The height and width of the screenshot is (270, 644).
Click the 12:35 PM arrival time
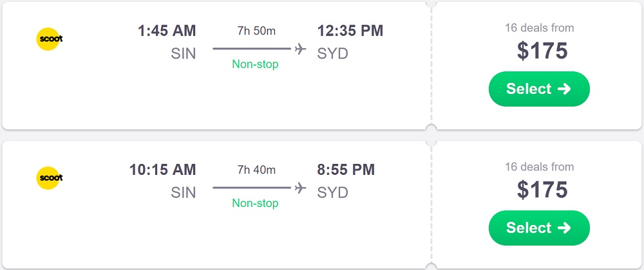coord(350,30)
